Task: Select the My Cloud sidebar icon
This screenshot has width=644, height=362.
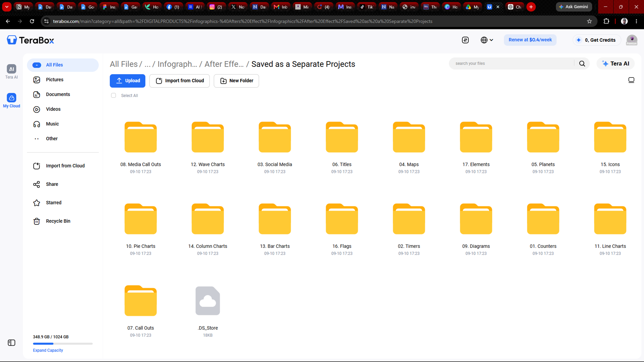Action: point(11,101)
